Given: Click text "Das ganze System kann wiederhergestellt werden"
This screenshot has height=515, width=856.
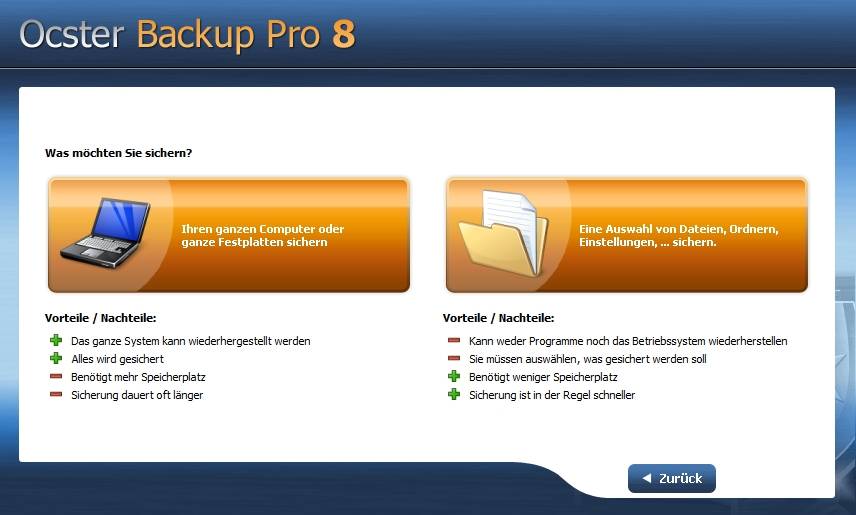Looking at the screenshot, I should tap(191, 341).
